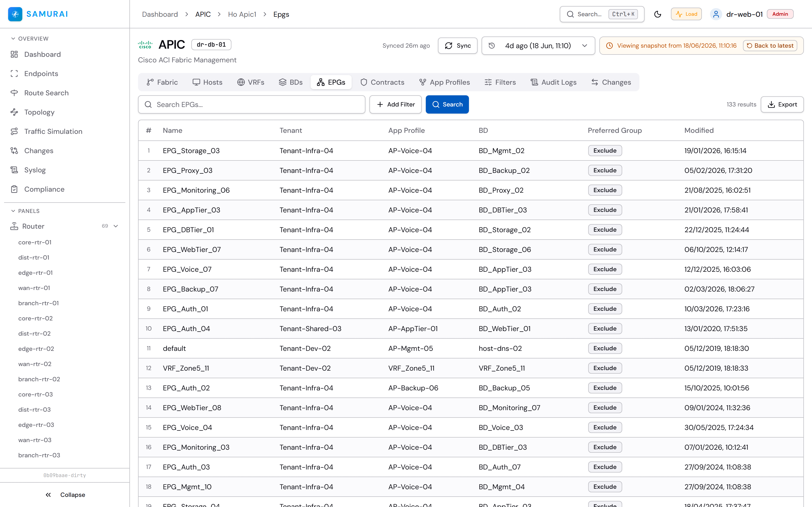
Task: Click the Search EPGs input field
Action: coord(251,105)
